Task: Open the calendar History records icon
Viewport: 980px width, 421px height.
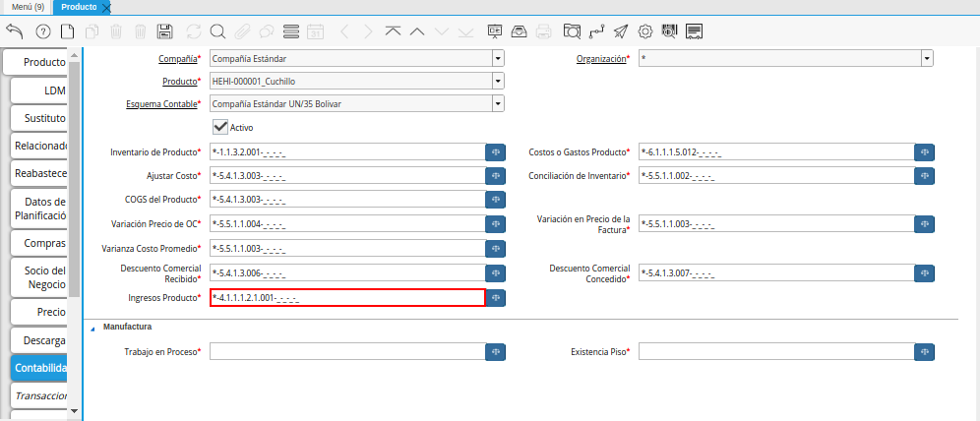Action: [316, 31]
